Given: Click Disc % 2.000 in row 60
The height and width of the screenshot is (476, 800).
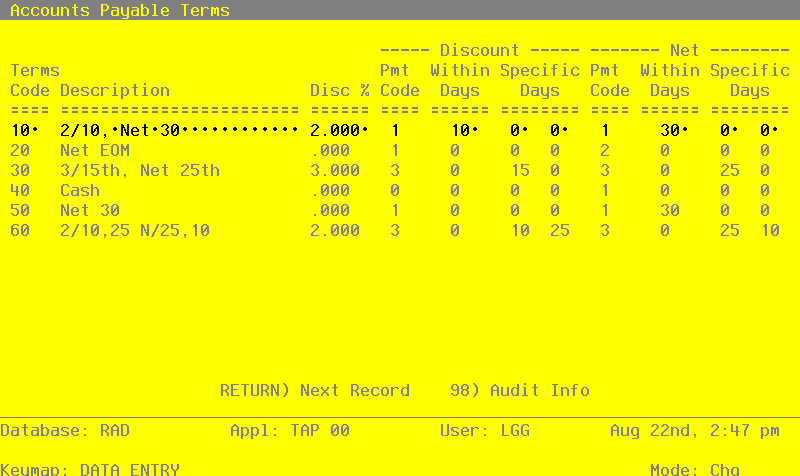Looking at the screenshot, I should click(x=335, y=230).
